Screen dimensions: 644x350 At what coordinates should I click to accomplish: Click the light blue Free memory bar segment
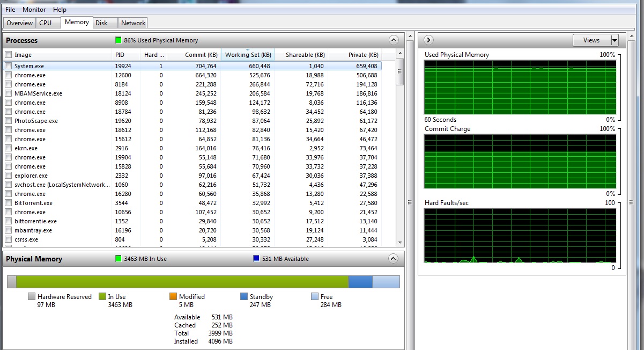(x=386, y=282)
